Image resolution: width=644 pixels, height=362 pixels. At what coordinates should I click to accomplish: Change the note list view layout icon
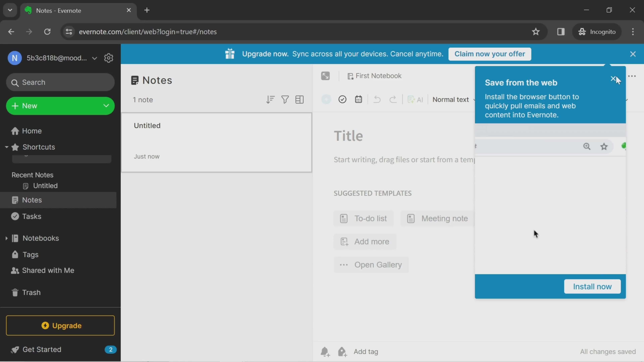click(300, 100)
